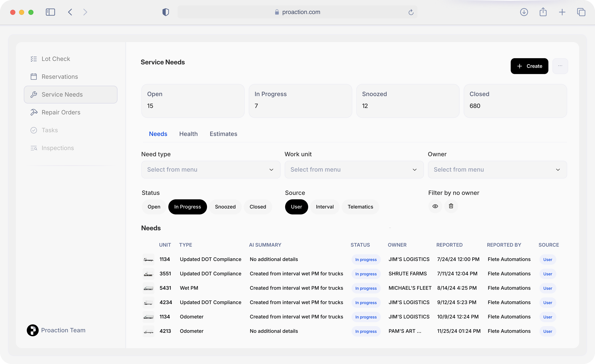Screen dimensions: 595x364
Task: Open the Closed summary card showing 680
Action: tap(515, 101)
